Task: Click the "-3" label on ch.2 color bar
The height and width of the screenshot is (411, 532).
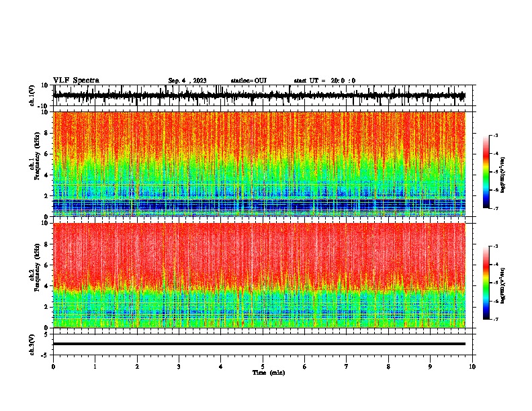Action: pyautogui.click(x=495, y=246)
